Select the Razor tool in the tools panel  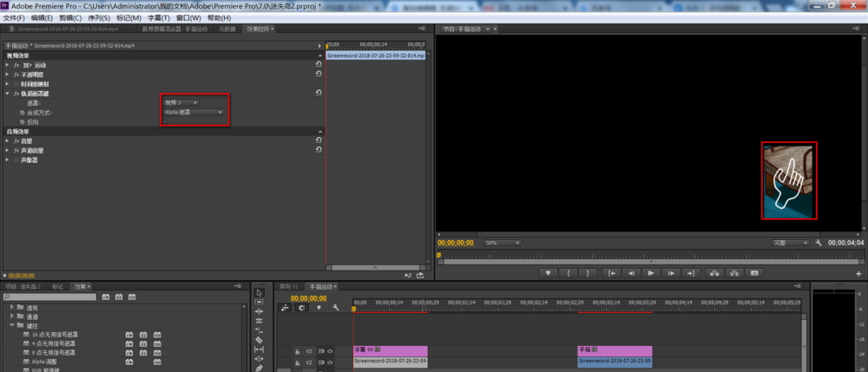[259, 340]
